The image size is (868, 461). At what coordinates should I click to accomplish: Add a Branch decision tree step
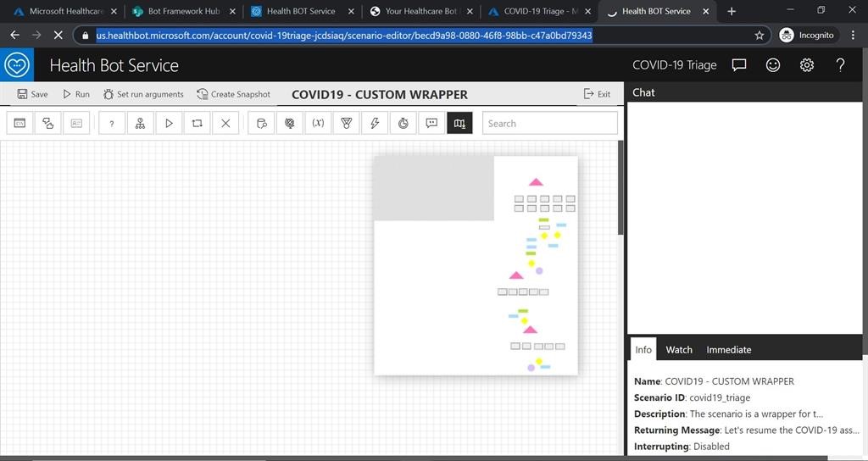pos(140,124)
